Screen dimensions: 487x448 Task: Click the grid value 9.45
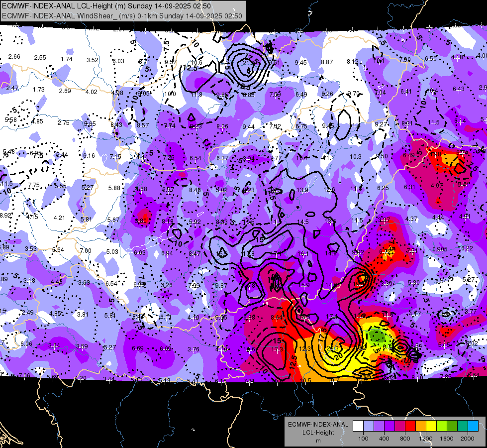pos(300,63)
